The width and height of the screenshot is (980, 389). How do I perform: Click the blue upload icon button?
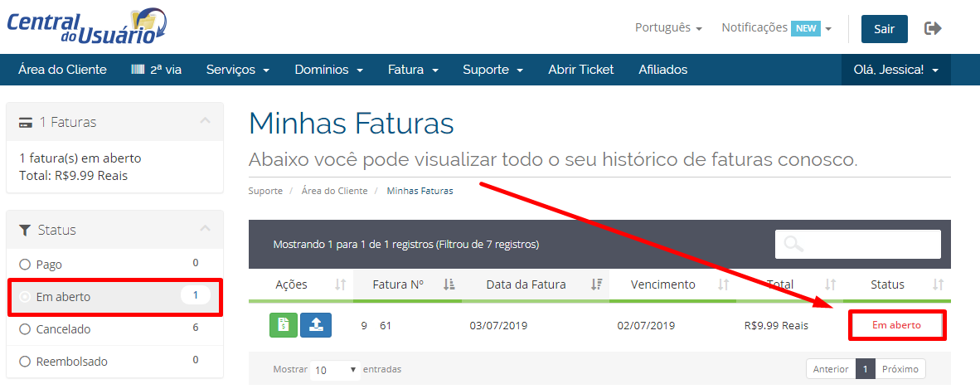(315, 325)
